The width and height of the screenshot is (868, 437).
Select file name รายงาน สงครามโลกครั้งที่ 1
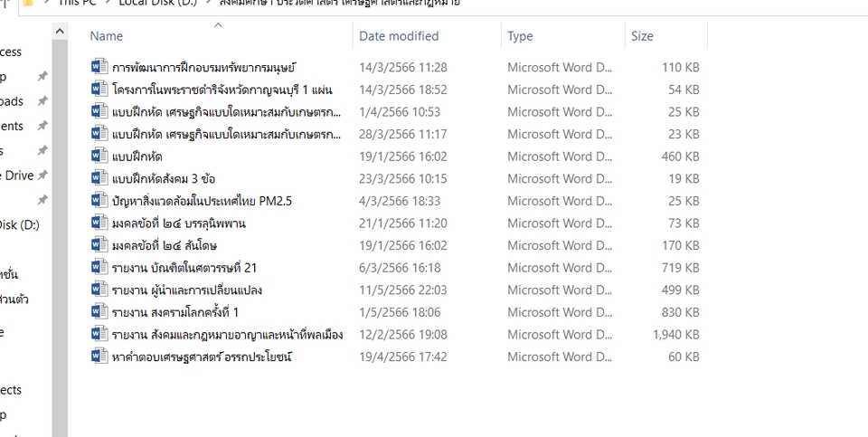(175, 312)
